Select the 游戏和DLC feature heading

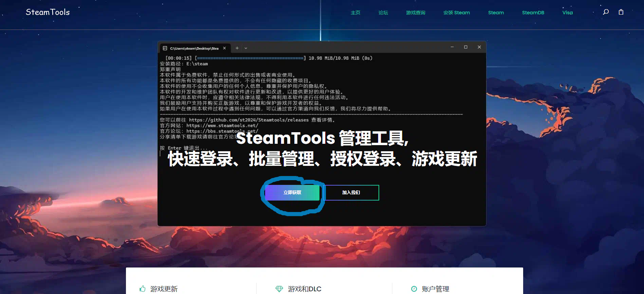(x=305, y=289)
